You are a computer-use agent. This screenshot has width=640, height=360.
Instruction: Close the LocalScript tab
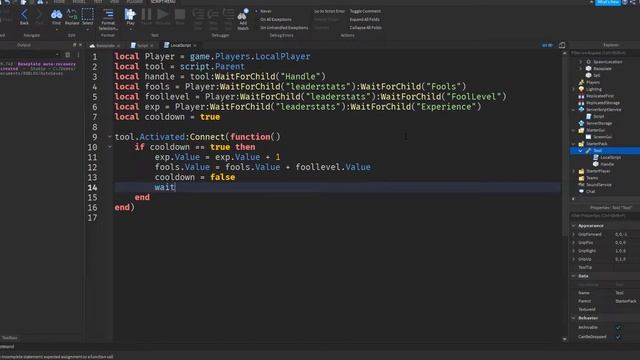(195, 45)
